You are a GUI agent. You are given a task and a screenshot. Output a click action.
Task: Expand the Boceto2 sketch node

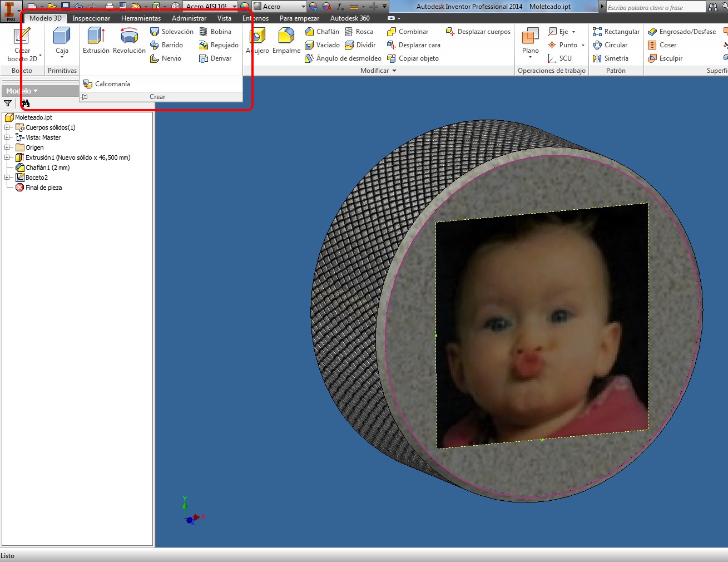coord(7,178)
